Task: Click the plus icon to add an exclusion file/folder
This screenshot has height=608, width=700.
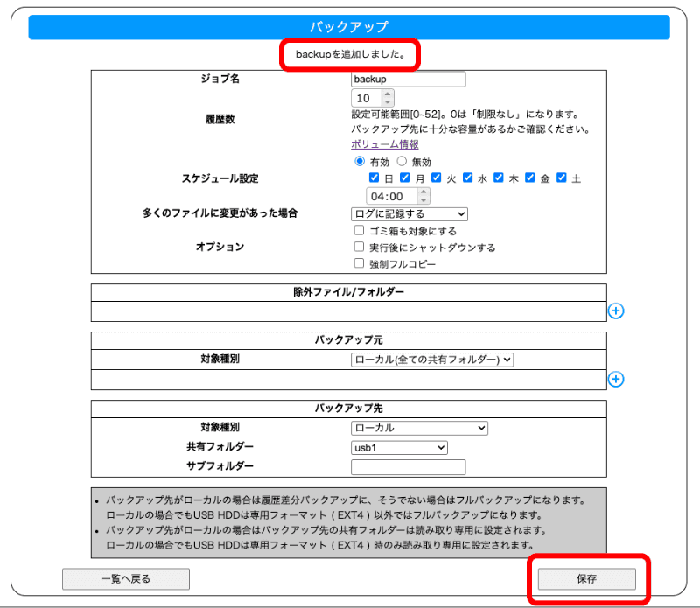Action: pyautogui.click(x=616, y=311)
